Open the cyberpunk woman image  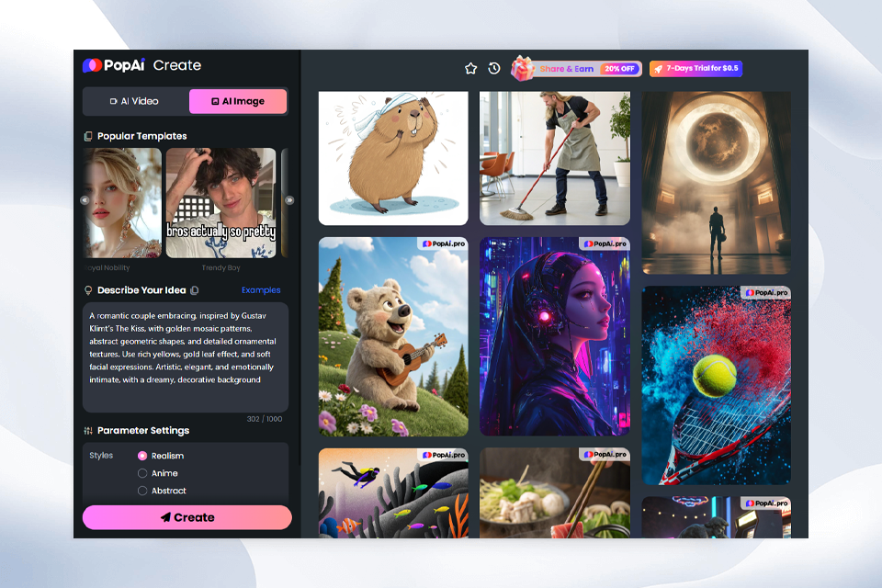tap(555, 336)
